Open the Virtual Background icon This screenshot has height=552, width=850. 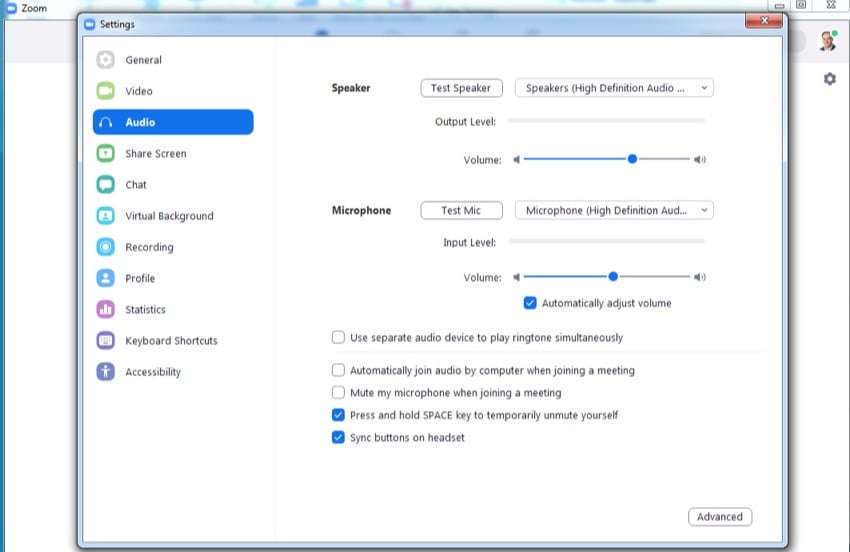(106, 216)
